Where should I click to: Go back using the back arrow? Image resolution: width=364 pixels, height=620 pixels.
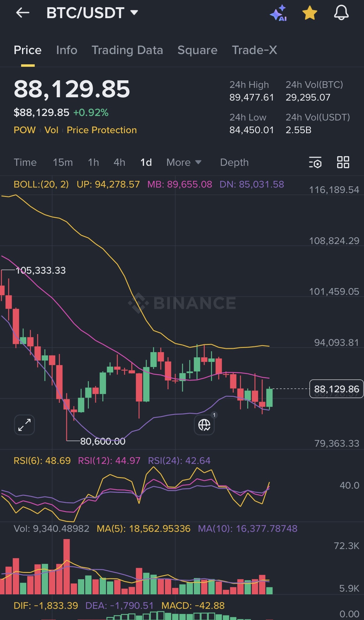23,13
